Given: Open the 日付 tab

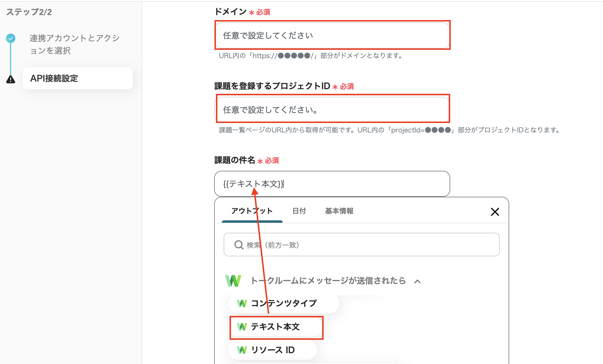Looking at the screenshot, I should [x=299, y=211].
